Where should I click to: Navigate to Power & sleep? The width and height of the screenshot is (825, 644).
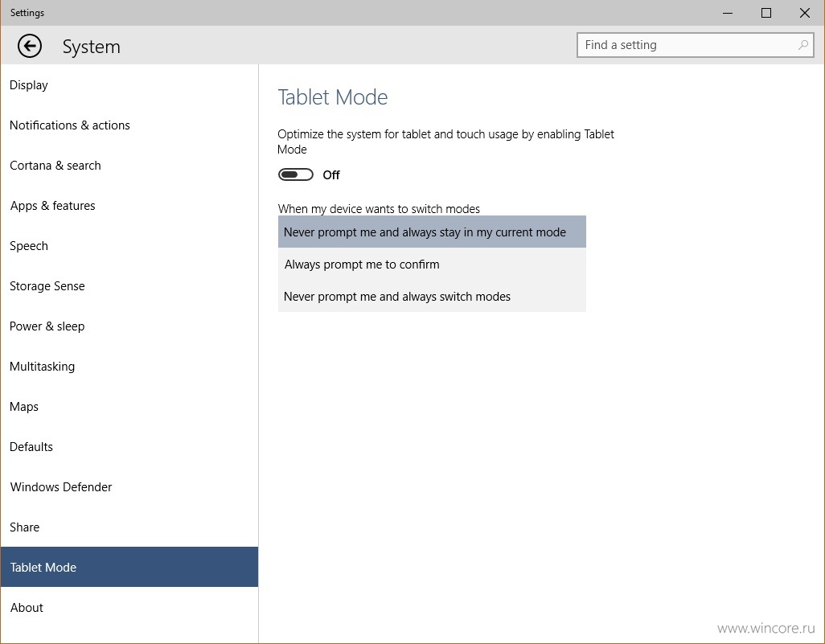[x=129, y=326]
